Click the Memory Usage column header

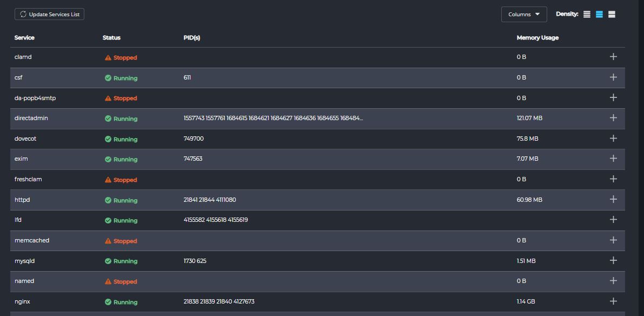point(537,38)
